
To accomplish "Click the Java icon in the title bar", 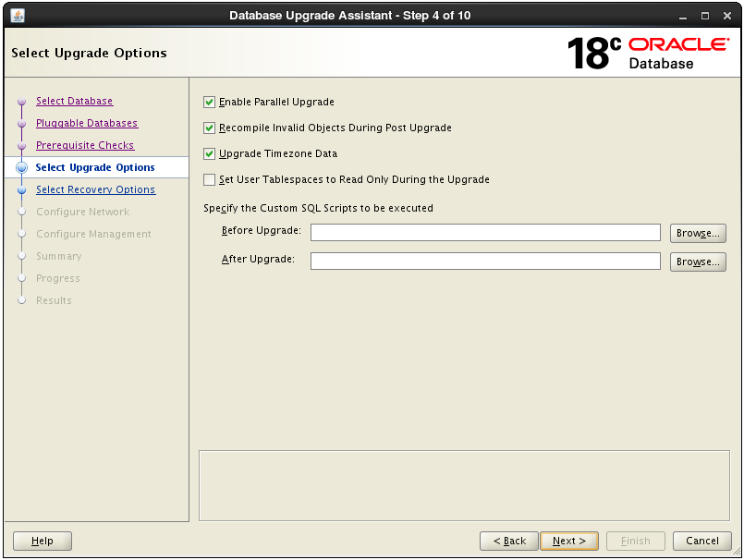I will (x=18, y=16).
